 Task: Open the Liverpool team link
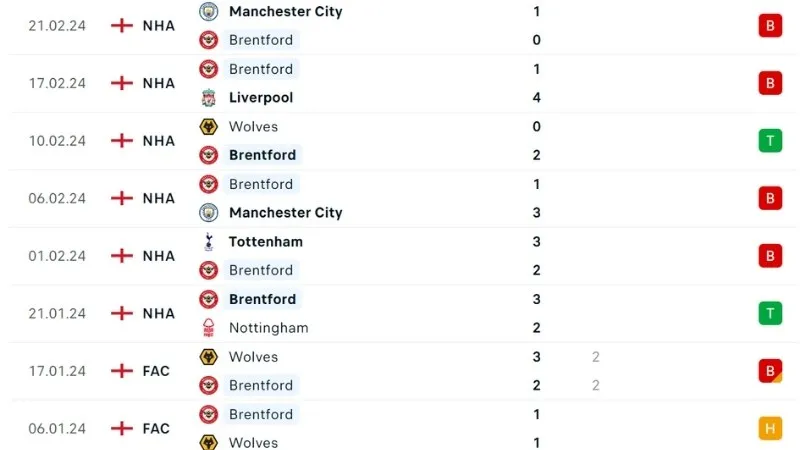point(261,98)
